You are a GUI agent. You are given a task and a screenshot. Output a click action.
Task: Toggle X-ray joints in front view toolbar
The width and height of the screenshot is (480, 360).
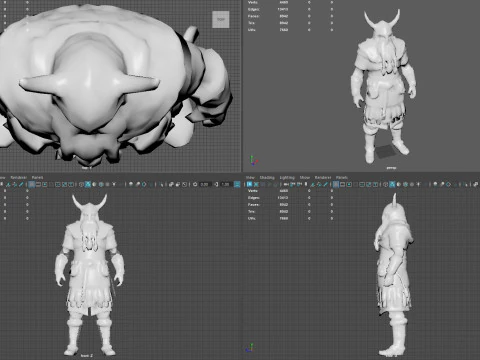click(x=184, y=184)
